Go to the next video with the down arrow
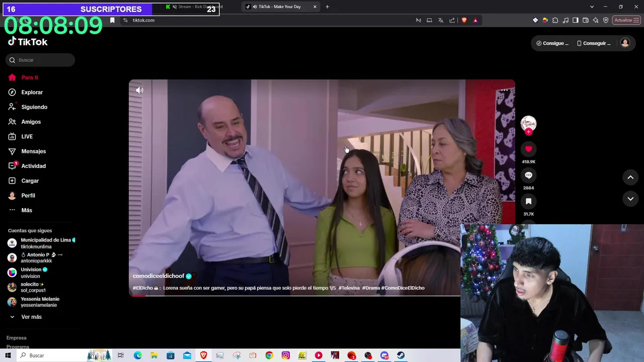644x362 pixels. [630, 199]
